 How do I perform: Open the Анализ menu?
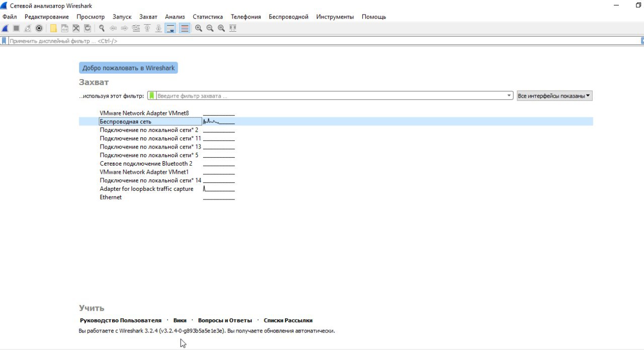[175, 17]
